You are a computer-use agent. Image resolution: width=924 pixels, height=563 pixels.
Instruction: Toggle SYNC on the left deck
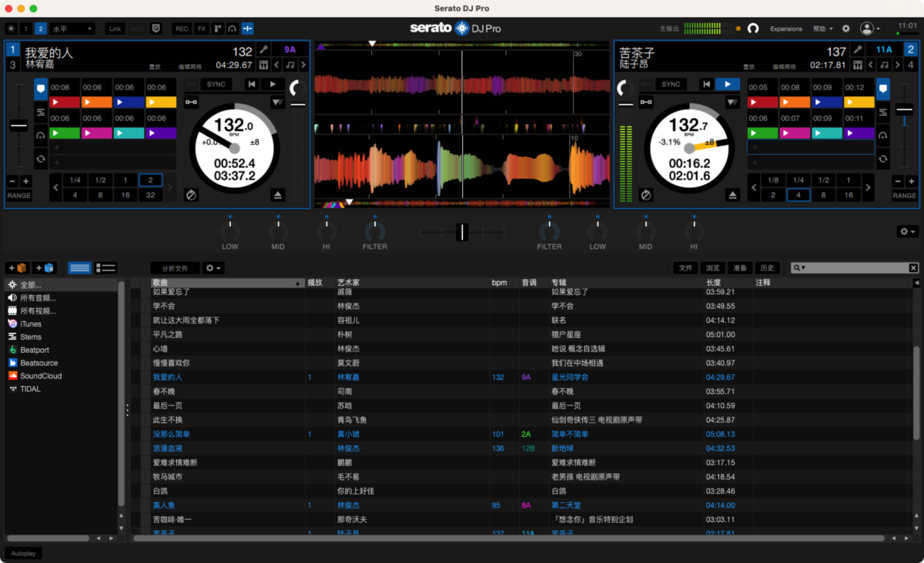click(x=216, y=84)
